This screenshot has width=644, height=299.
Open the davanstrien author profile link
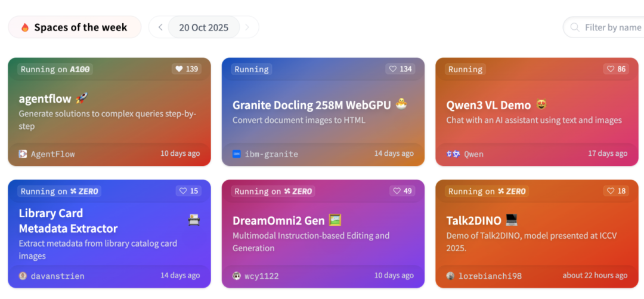57,276
